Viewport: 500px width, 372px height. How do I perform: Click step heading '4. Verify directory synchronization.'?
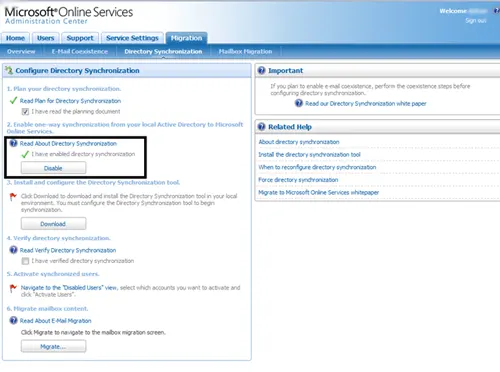click(59, 238)
